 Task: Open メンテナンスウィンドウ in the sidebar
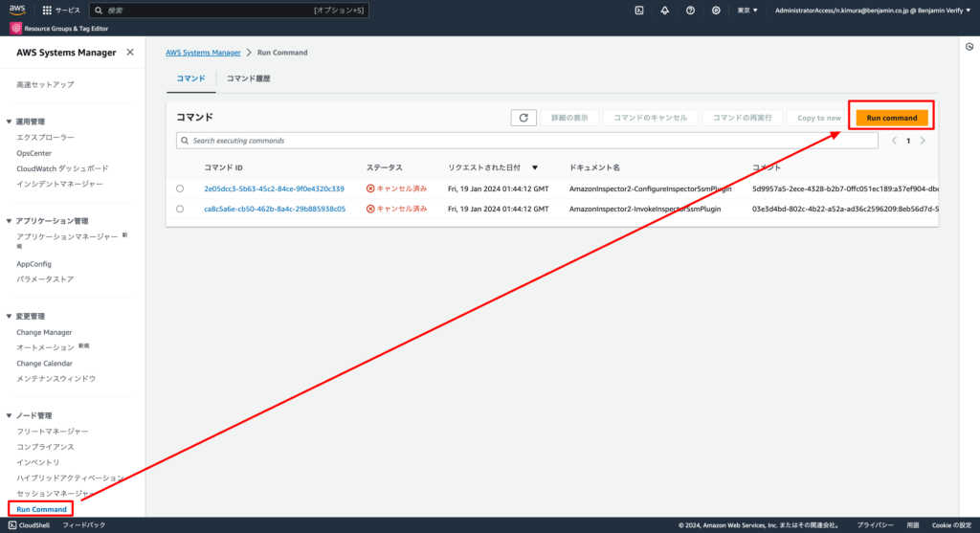[x=56, y=378]
